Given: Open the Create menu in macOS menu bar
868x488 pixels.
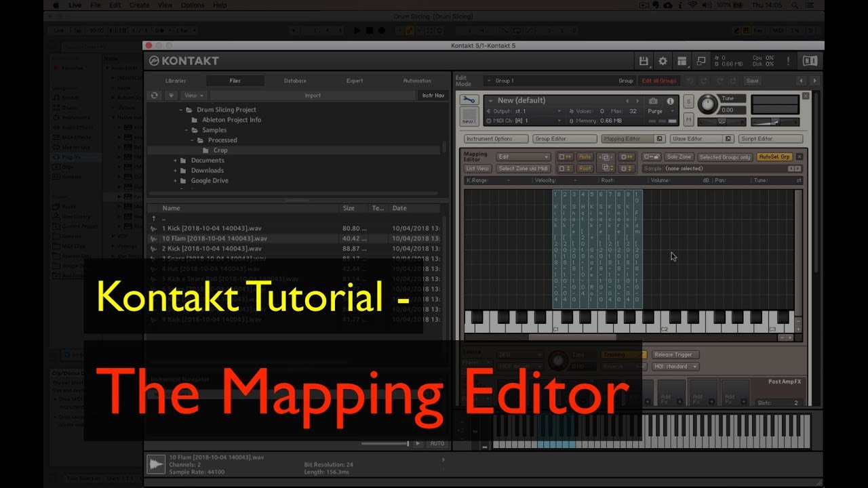Looking at the screenshot, I should [139, 5].
